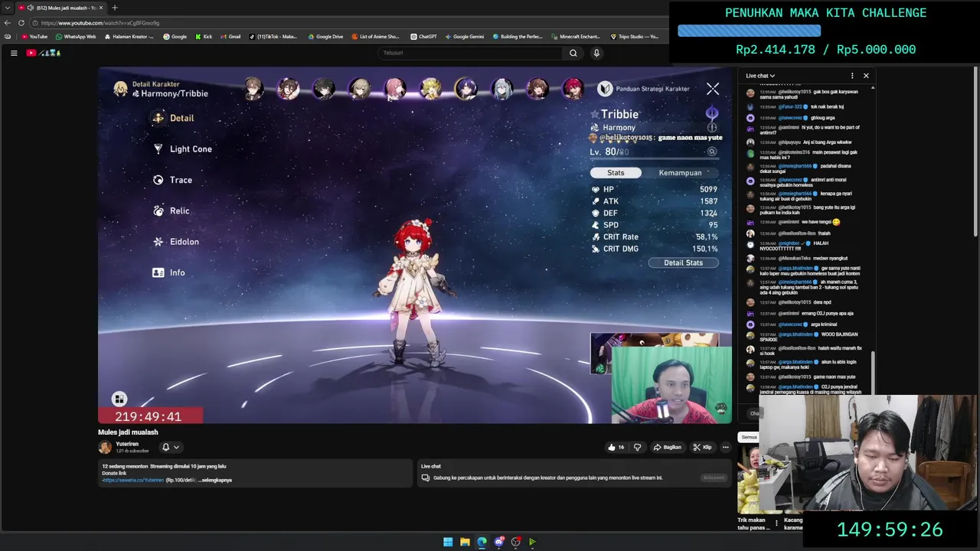980x551 pixels.
Task: Open notification bell dropdown for Yuteriren
Action: [x=170, y=447]
